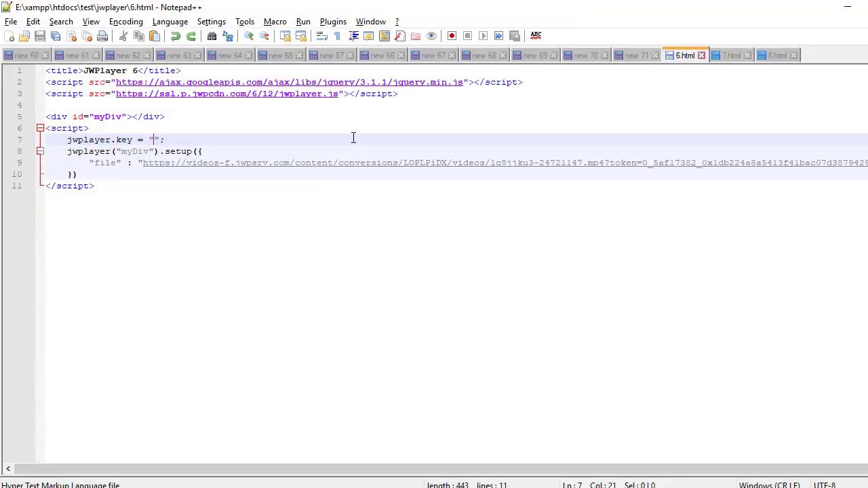Screen dimensions: 868x488
Task: Click the ABC spell check icon
Action: [x=536, y=36]
